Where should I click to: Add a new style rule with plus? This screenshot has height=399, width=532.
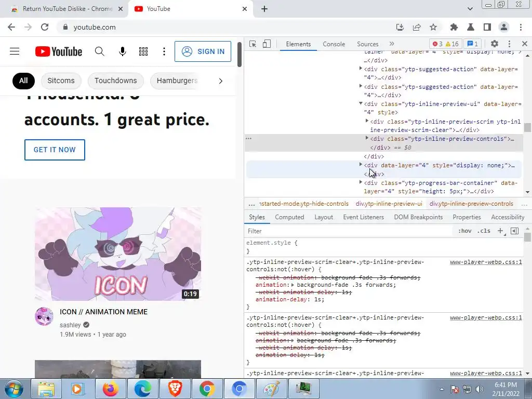coord(500,231)
